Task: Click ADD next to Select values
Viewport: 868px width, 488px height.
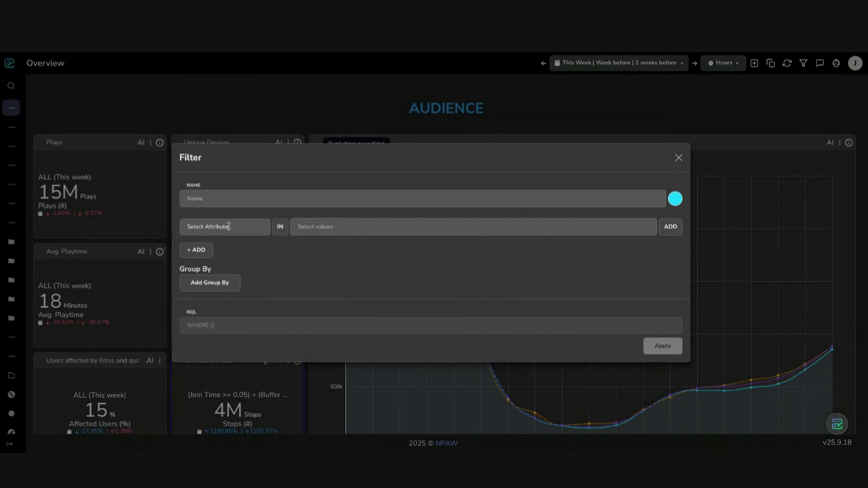Action: coord(670,226)
